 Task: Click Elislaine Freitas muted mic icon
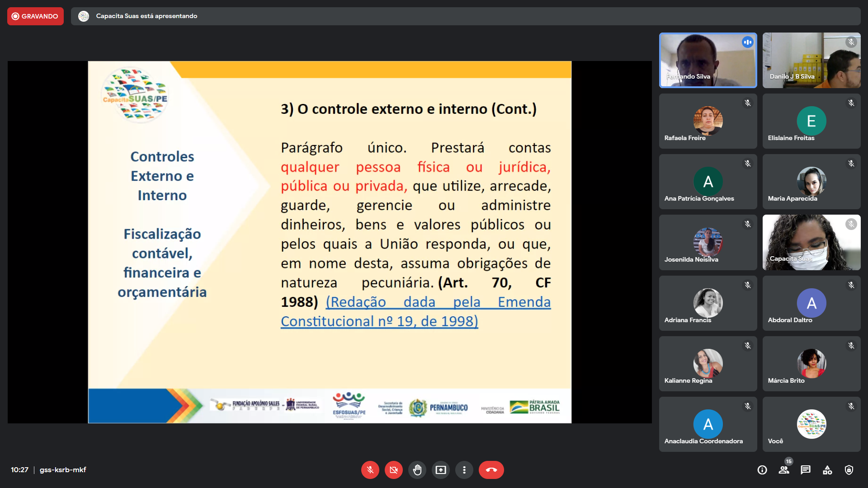[x=851, y=103]
